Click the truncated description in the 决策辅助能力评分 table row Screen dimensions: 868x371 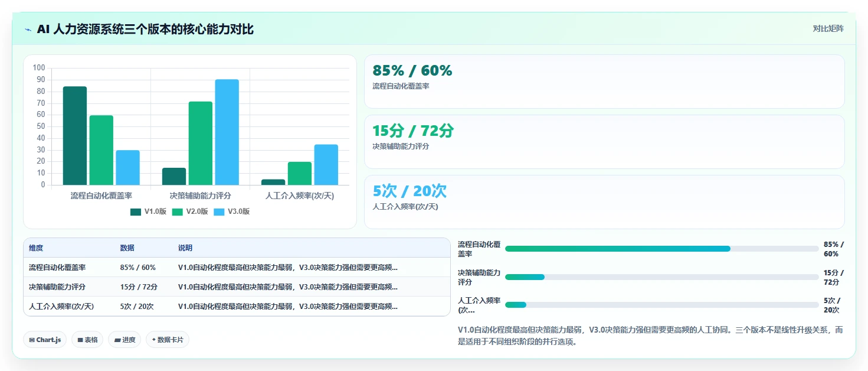coord(288,287)
